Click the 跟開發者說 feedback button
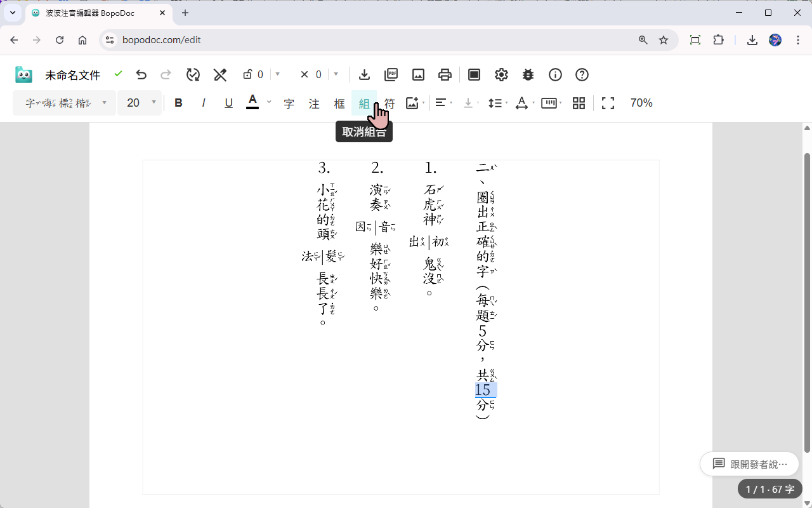Image resolution: width=812 pixels, height=508 pixels. (749, 464)
